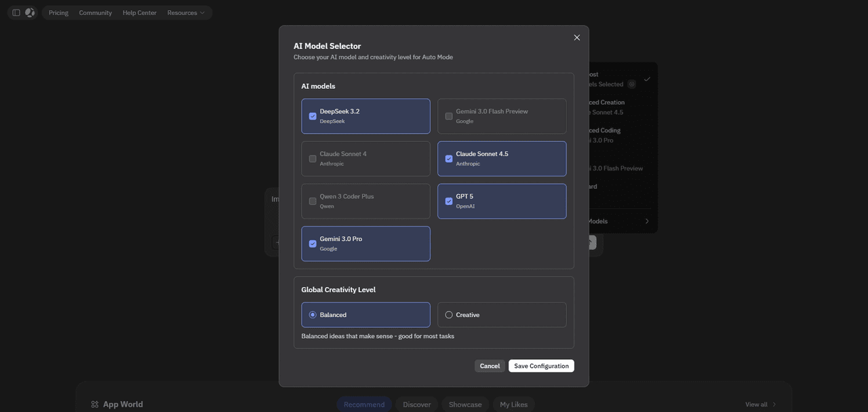The height and width of the screenshot is (412, 868).
Task: Switch to the Discover tab
Action: coord(416,405)
